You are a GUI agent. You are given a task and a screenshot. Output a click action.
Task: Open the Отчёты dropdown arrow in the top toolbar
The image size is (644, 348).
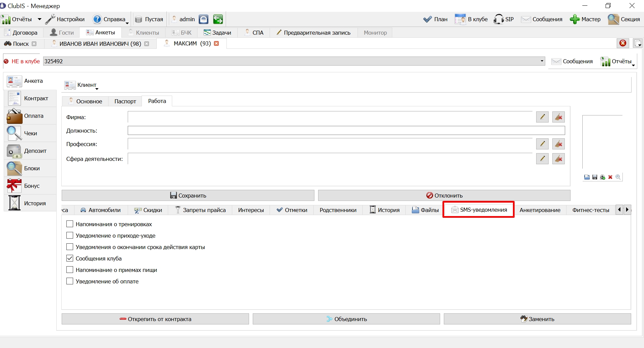click(x=39, y=19)
